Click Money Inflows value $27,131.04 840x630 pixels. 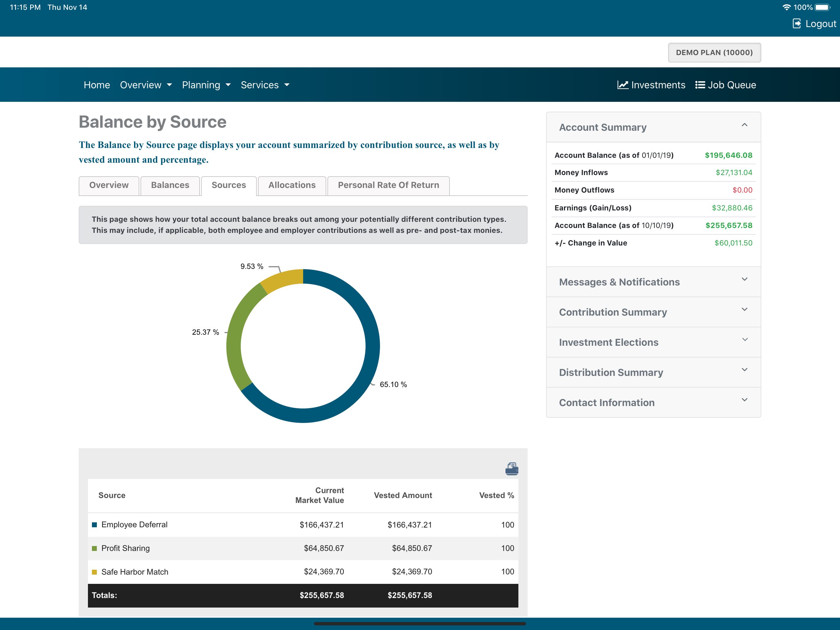pyautogui.click(x=734, y=173)
